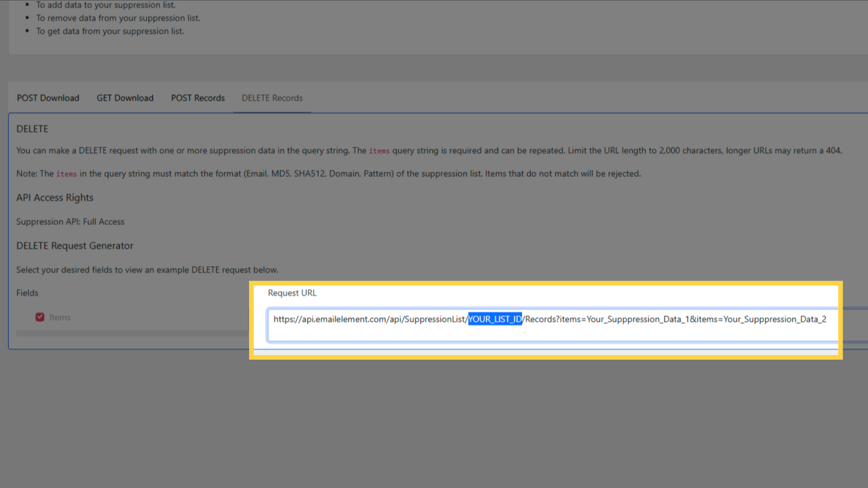The height and width of the screenshot is (488, 868).
Task: Click 'To add data to your suppression list' bullet
Action: coord(106,5)
